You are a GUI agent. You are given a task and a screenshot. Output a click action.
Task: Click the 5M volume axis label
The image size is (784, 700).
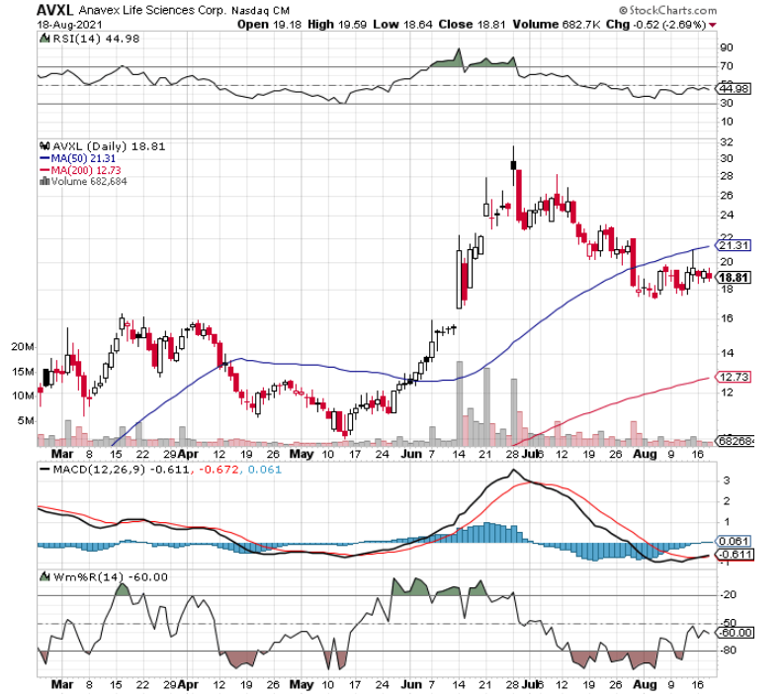(x=26, y=420)
